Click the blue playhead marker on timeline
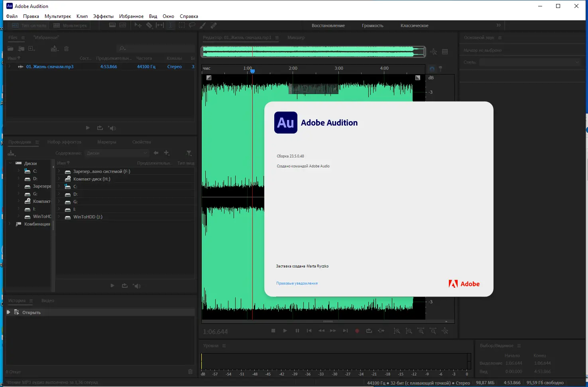This screenshot has height=387, width=588. point(252,71)
